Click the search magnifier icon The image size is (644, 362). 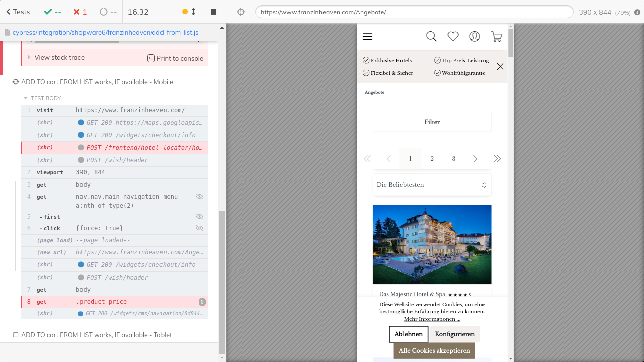431,36
